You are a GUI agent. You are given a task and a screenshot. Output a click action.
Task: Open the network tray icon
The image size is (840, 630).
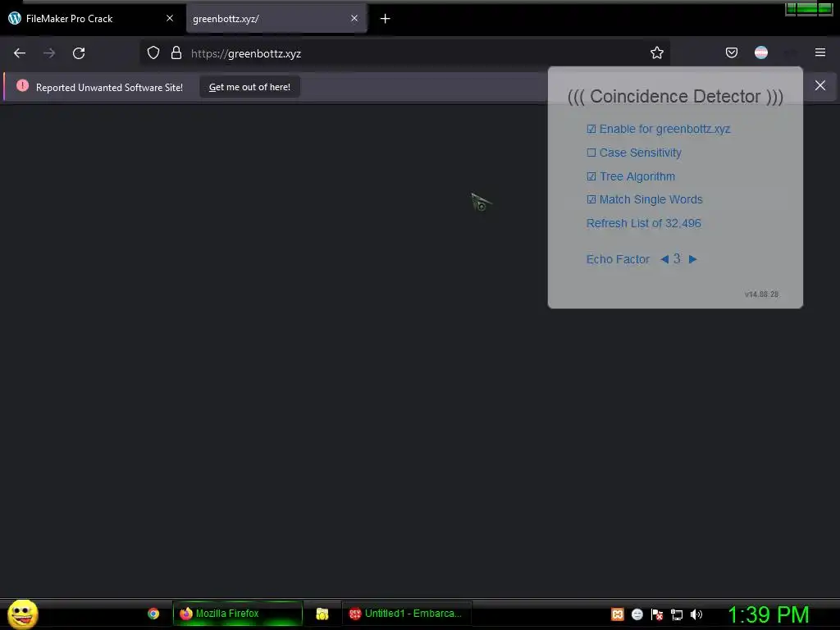(677, 614)
